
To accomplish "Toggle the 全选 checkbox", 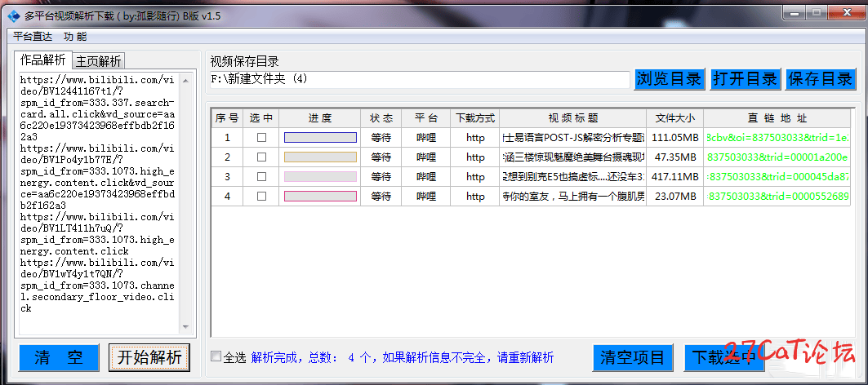I will [x=216, y=356].
